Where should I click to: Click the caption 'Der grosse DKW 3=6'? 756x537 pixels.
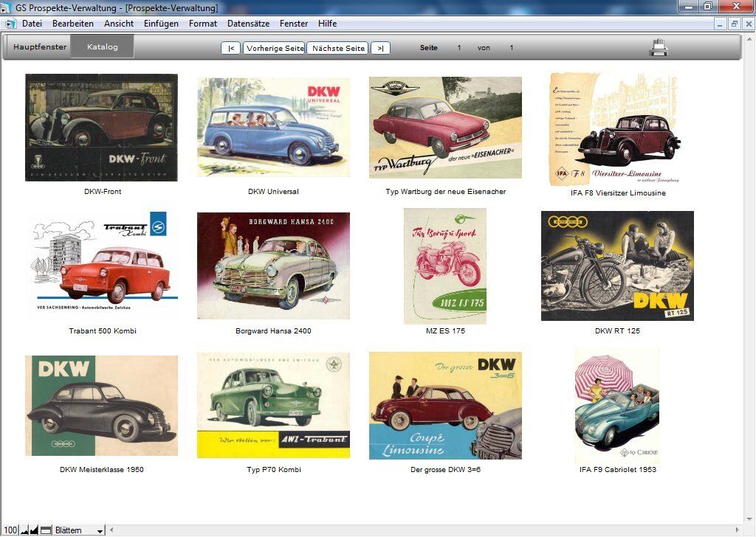445,470
